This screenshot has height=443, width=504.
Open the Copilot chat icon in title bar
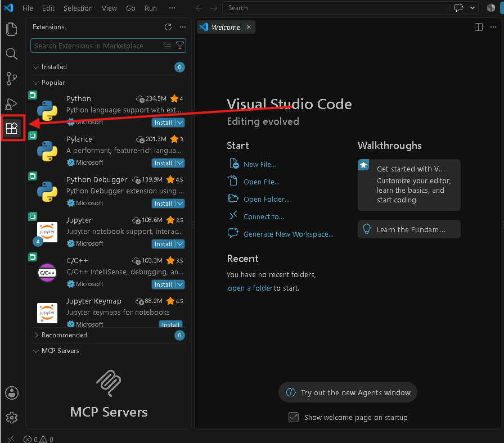pyautogui.click(x=458, y=8)
